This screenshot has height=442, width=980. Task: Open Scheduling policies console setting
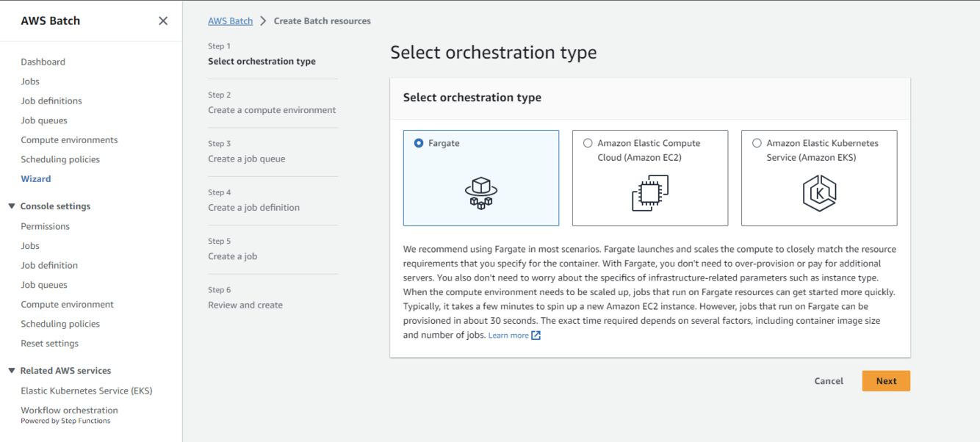(x=60, y=324)
